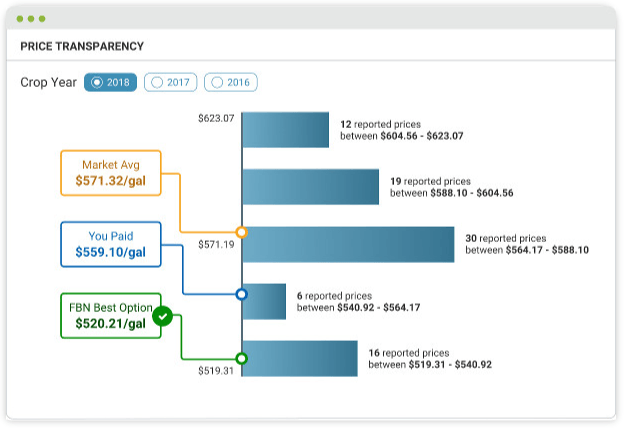Click the bar with 6 reported prices
Image resolution: width=626 pixels, height=432 pixels.
pyautogui.click(x=264, y=301)
